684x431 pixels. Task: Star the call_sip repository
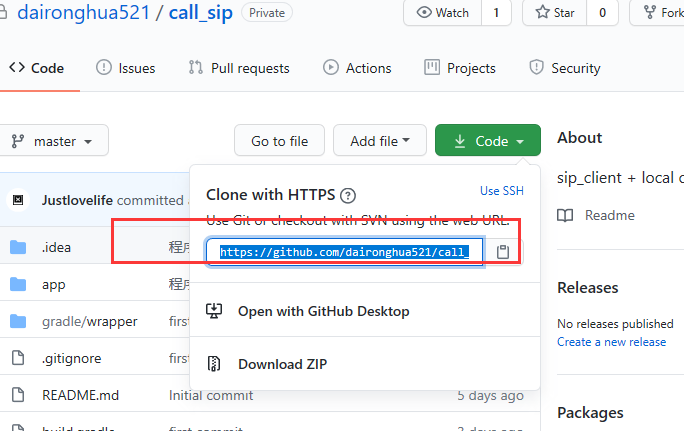pos(554,13)
